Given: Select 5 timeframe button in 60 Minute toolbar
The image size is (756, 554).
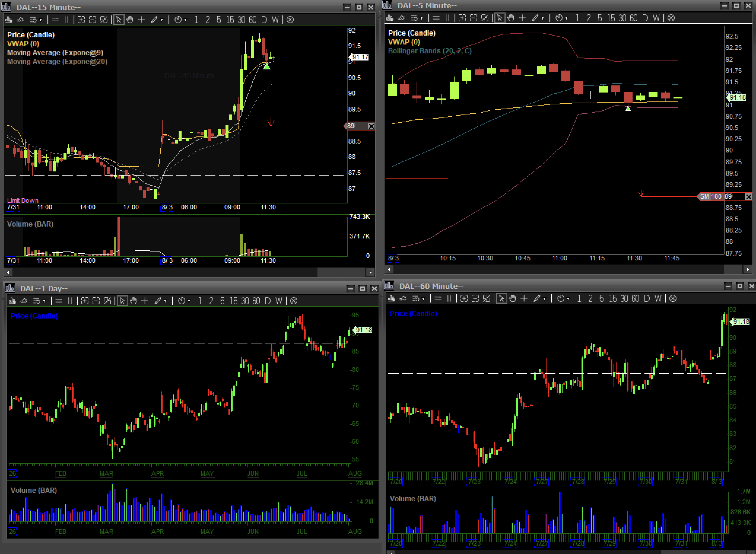Looking at the screenshot, I should coord(601,298).
